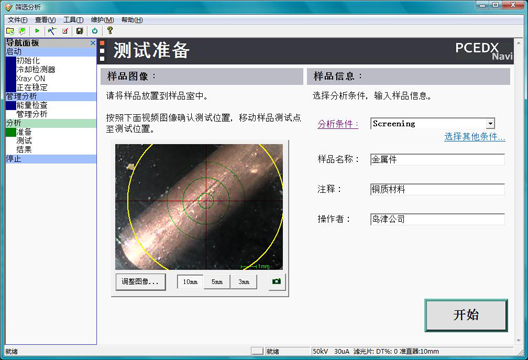Click the 选择其他条件... link

click(x=474, y=137)
